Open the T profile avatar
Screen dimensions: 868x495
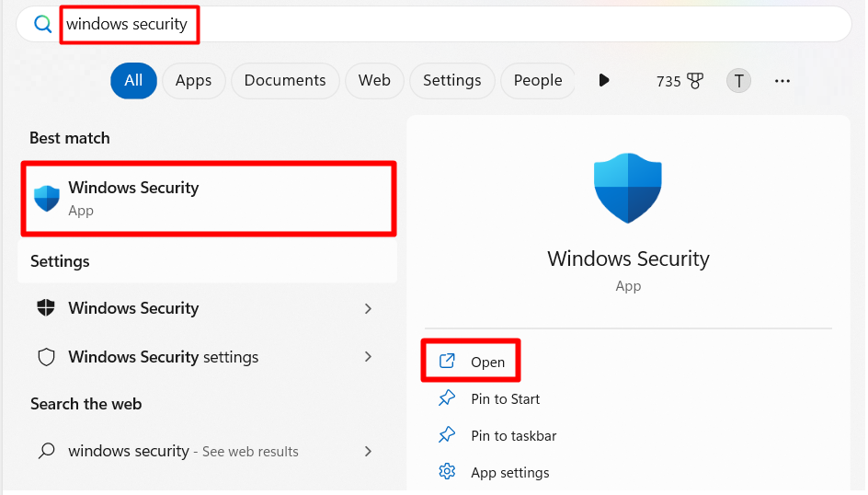738,81
